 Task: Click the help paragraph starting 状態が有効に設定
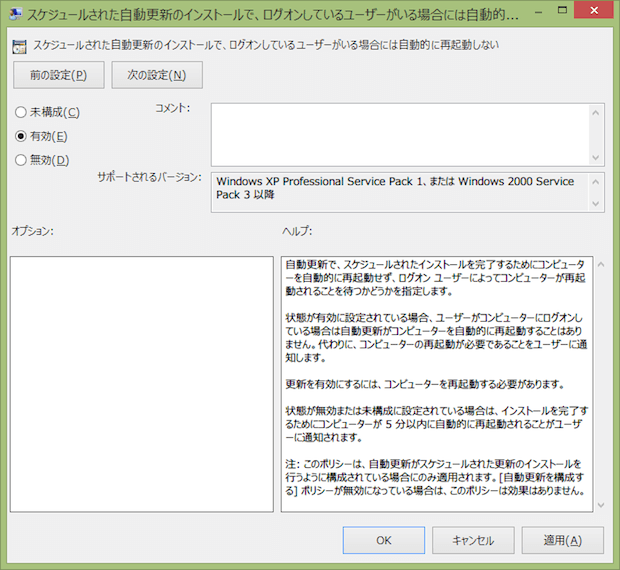coord(437,338)
